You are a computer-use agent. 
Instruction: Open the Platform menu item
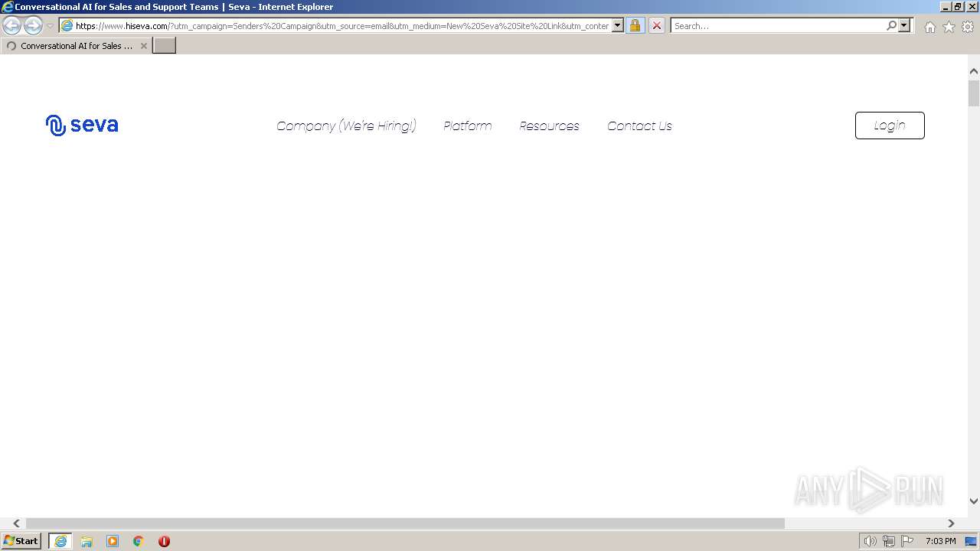click(x=467, y=126)
